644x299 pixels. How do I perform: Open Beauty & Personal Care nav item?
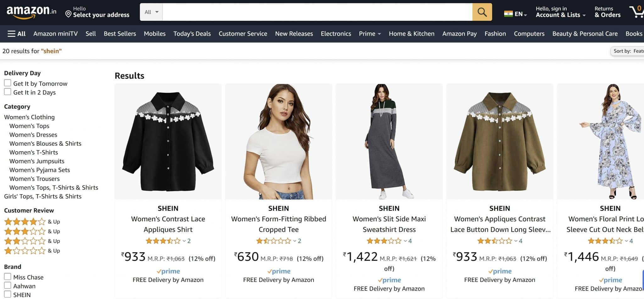pyautogui.click(x=585, y=34)
